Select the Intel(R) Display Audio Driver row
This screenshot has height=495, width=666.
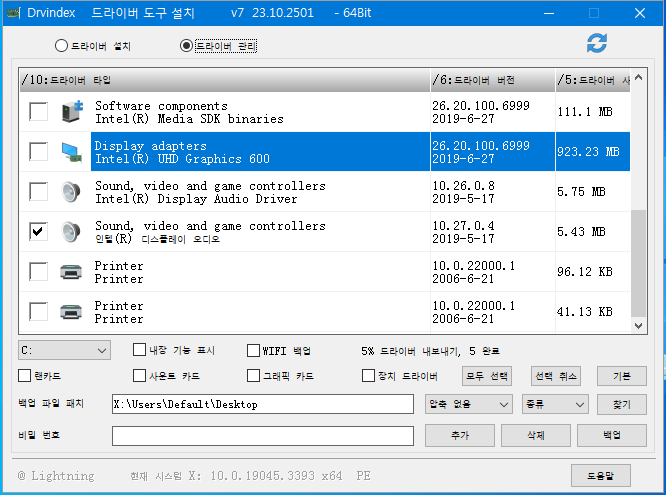(x=325, y=192)
